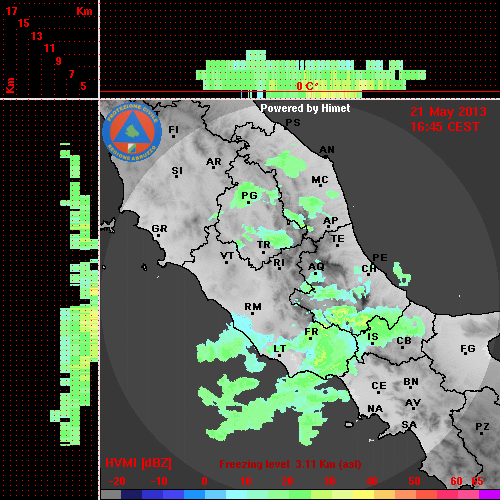Click the 65 value on dBZ scale
Viewport: 500px width, 500px height.
click(477, 481)
